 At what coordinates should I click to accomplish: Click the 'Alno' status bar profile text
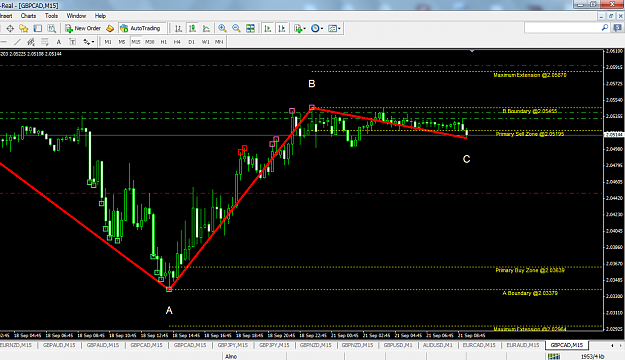[x=231, y=356]
